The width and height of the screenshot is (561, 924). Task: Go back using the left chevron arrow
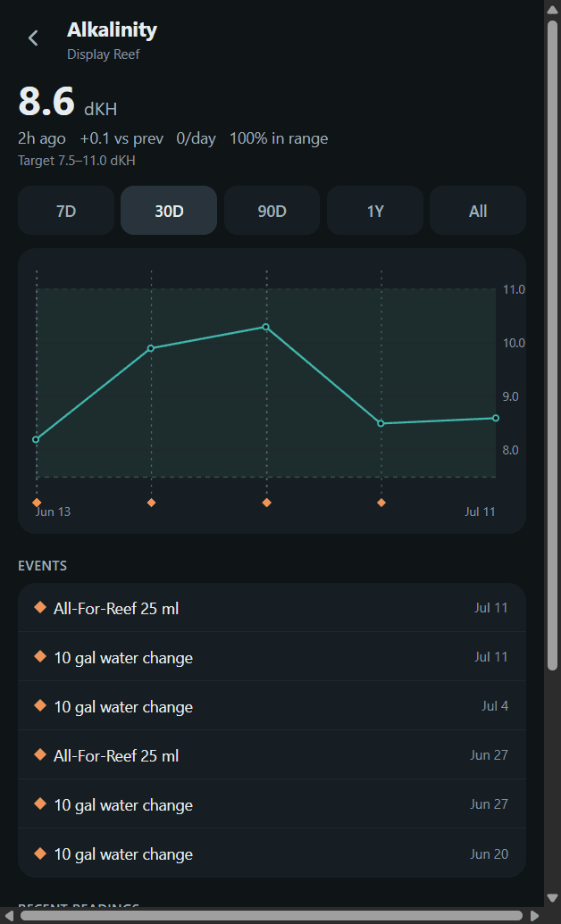point(33,38)
